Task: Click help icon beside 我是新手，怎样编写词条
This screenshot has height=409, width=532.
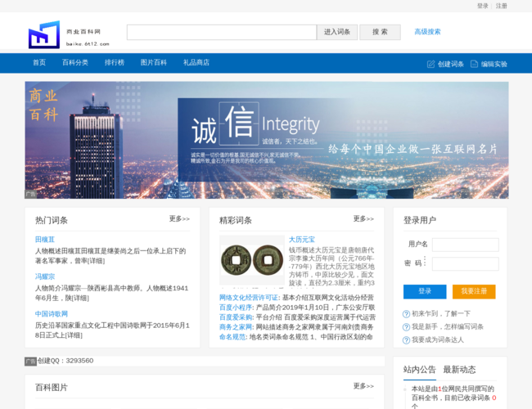Action: tap(407, 327)
